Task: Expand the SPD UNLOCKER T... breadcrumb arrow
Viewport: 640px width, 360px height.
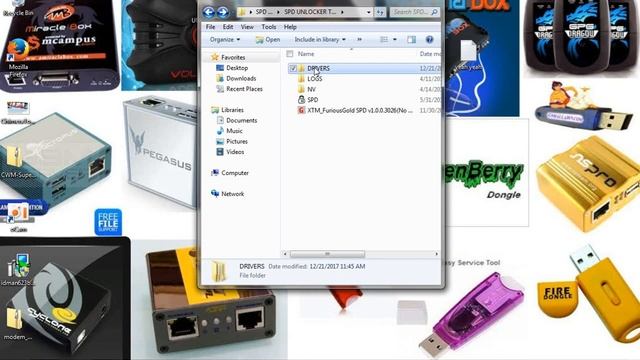Action: (342, 12)
